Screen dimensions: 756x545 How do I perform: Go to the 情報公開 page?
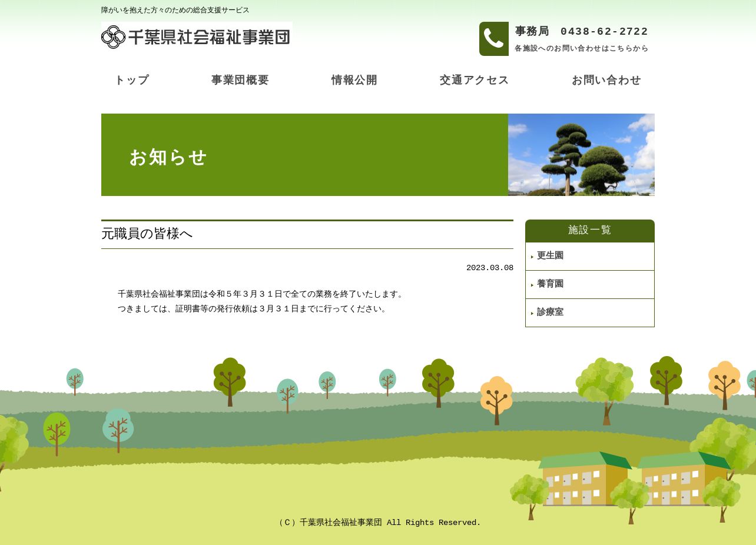click(354, 80)
